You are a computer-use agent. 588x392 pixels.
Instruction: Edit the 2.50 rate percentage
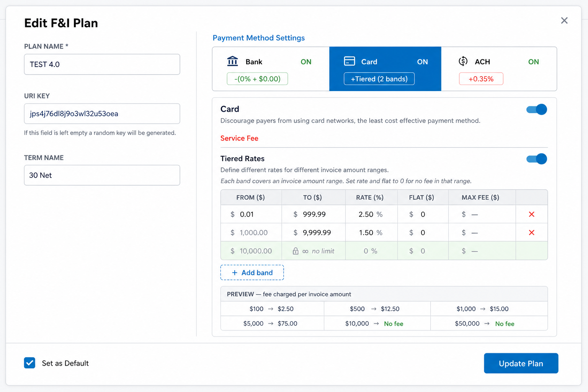point(371,214)
